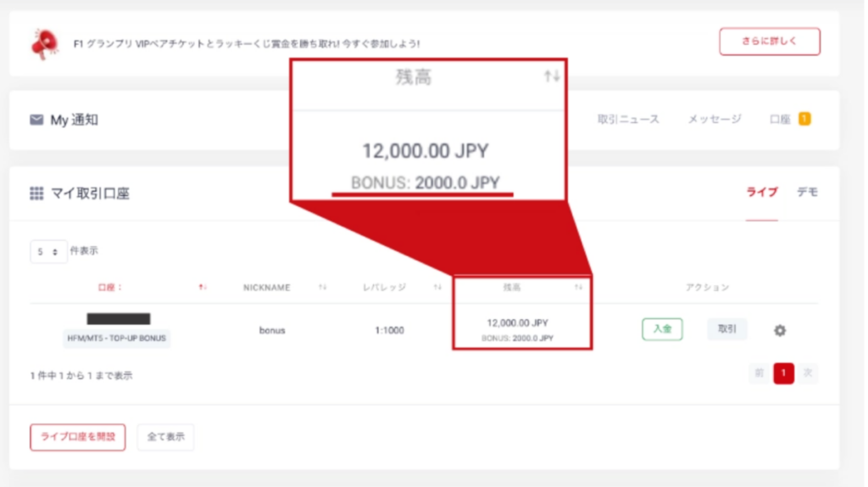Click the 件表示 label
Viewport: 868px width, 487px height.
click(84, 251)
